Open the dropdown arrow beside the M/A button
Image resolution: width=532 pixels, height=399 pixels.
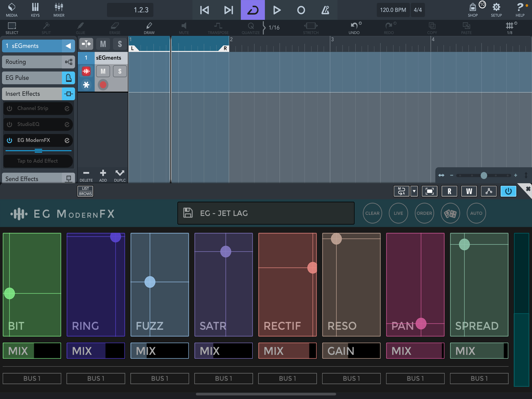click(x=414, y=191)
